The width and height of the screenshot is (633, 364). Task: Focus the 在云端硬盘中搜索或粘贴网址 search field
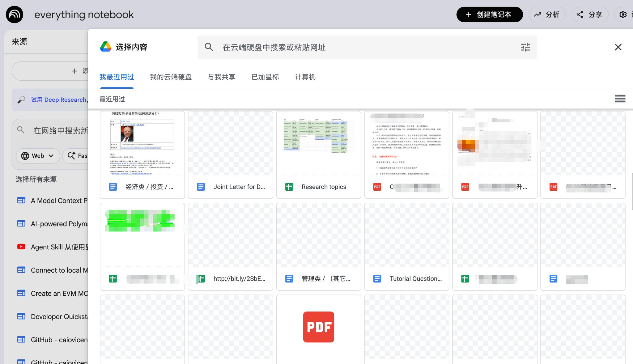click(367, 47)
